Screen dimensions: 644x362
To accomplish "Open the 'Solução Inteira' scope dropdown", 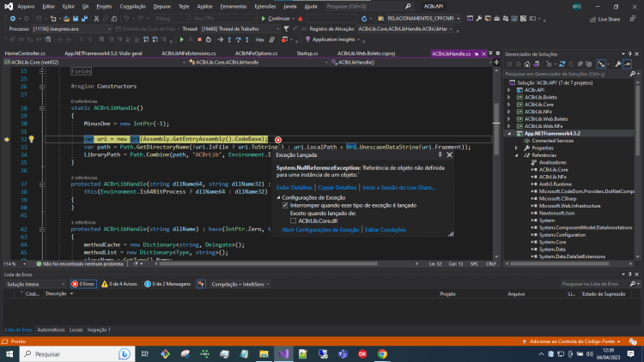I will click(x=35, y=284).
